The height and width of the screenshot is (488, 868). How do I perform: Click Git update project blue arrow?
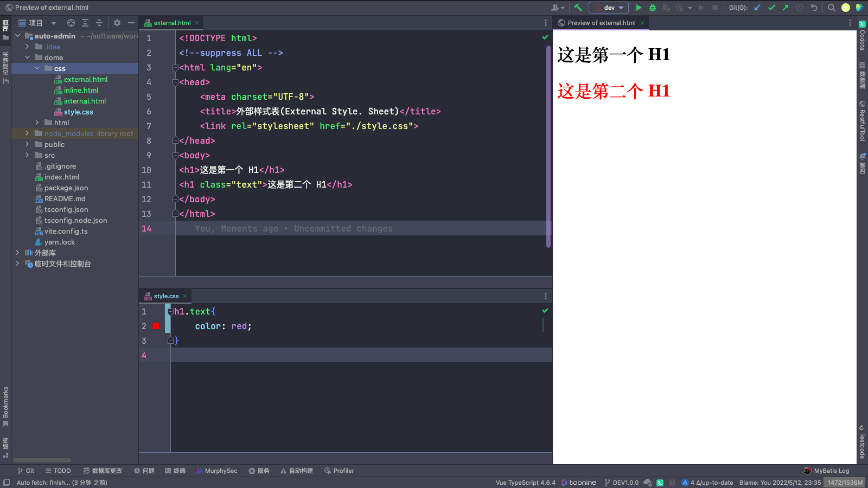757,8
